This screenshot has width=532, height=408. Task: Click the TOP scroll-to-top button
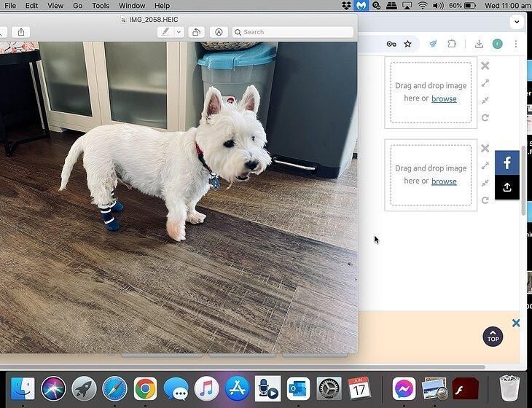coord(493,337)
